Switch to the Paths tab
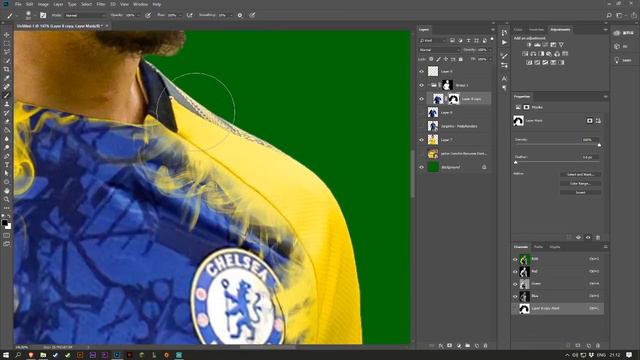The width and height of the screenshot is (640, 360). [538, 247]
